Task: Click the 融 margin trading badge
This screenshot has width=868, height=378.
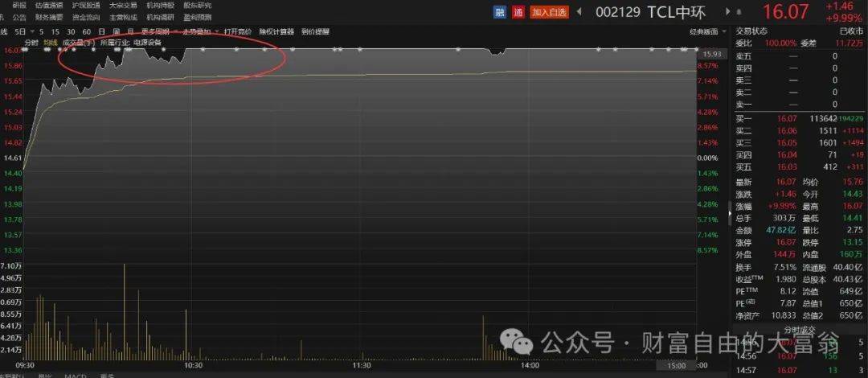Action: (500, 11)
